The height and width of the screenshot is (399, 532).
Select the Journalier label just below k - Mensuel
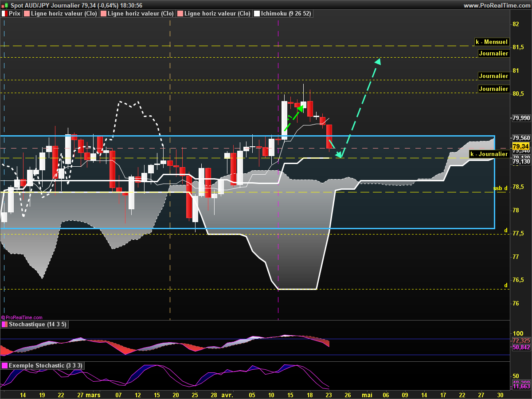pos(493,53)
